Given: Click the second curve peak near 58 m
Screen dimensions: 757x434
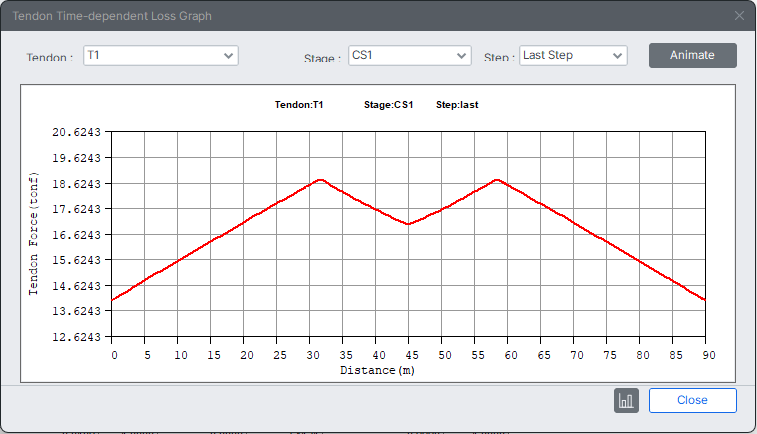Looking at the screenshot, I should click(x=497, y=180).
